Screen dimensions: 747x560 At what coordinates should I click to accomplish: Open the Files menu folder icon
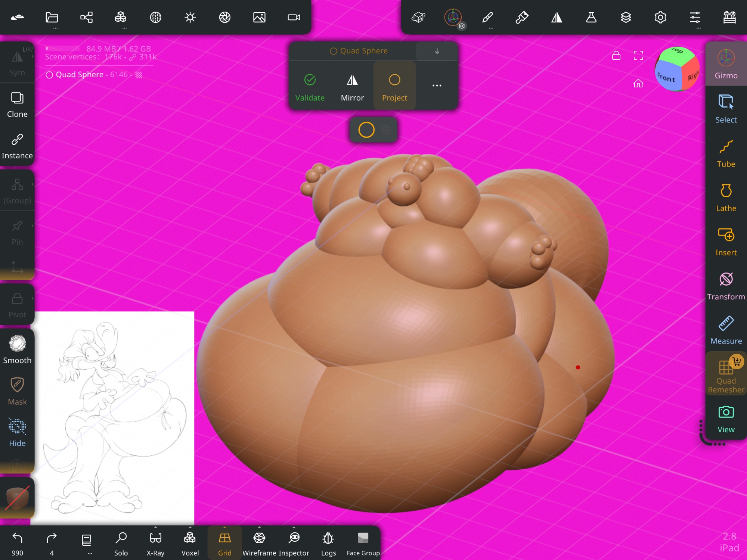[x=52, y=17]
